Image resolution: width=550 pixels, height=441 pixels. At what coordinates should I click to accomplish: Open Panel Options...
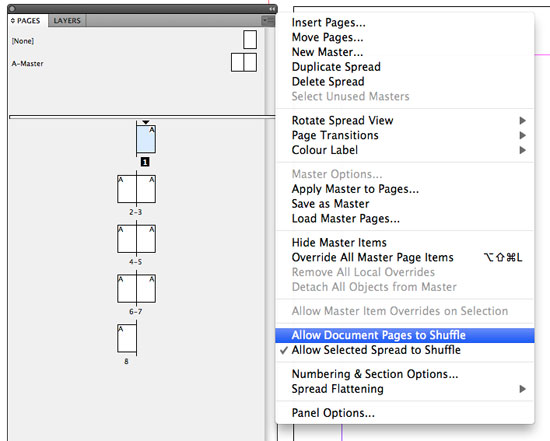pyautogui.click(x=405, y=413)
